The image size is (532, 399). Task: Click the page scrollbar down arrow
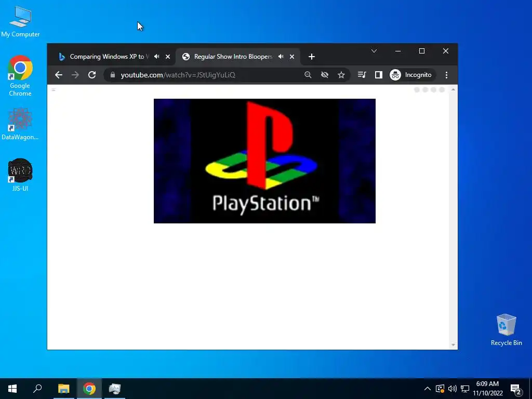pyautogui.click(x=453, y=345)
